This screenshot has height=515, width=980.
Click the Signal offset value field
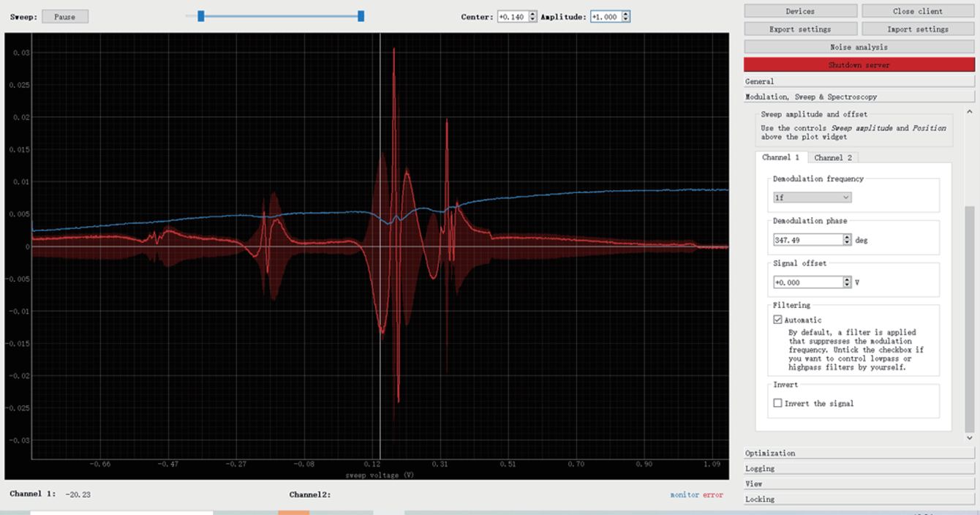(807, 282)
